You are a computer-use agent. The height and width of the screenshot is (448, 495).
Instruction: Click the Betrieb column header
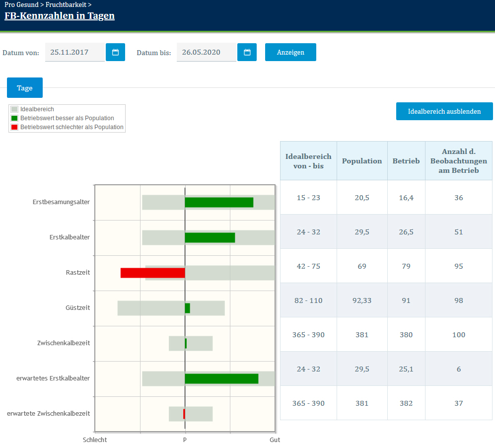pyautogui.click(x=406, y=161)
